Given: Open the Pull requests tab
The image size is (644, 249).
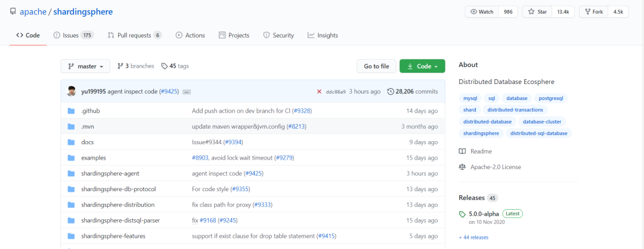Looking at the screenshot, I should [x=134, y=35].
